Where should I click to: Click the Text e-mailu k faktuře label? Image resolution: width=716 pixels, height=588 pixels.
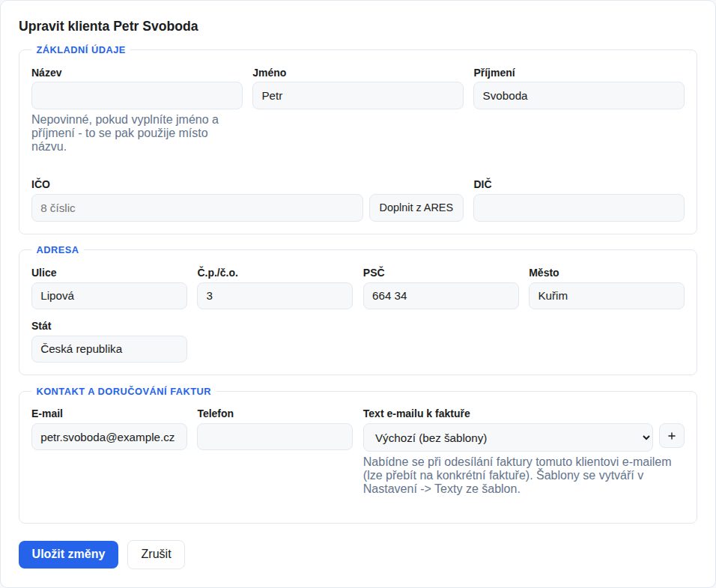(x=416, y=413)
